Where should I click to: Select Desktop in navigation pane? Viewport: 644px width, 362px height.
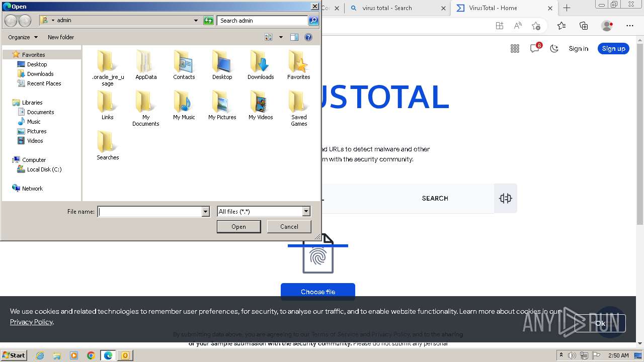[x=37, y=64]
